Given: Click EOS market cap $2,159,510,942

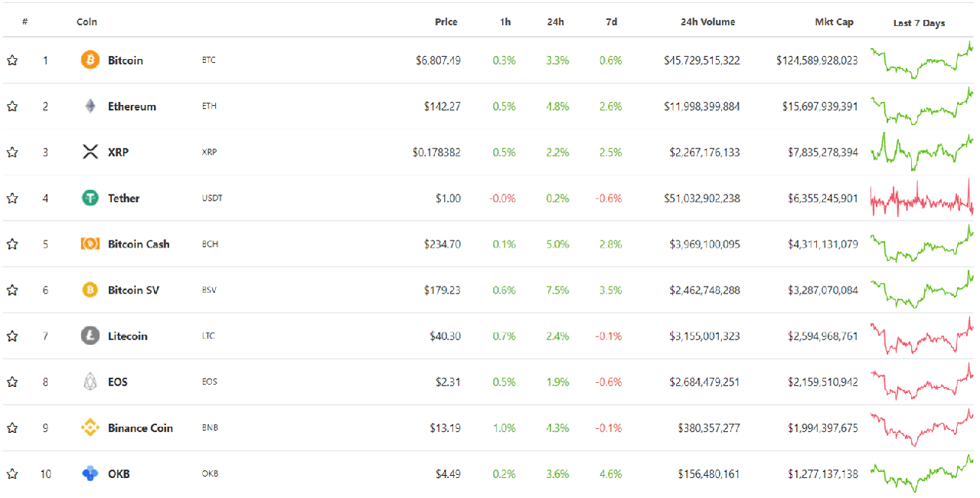Looking at the screenshot, I should 823,382.
